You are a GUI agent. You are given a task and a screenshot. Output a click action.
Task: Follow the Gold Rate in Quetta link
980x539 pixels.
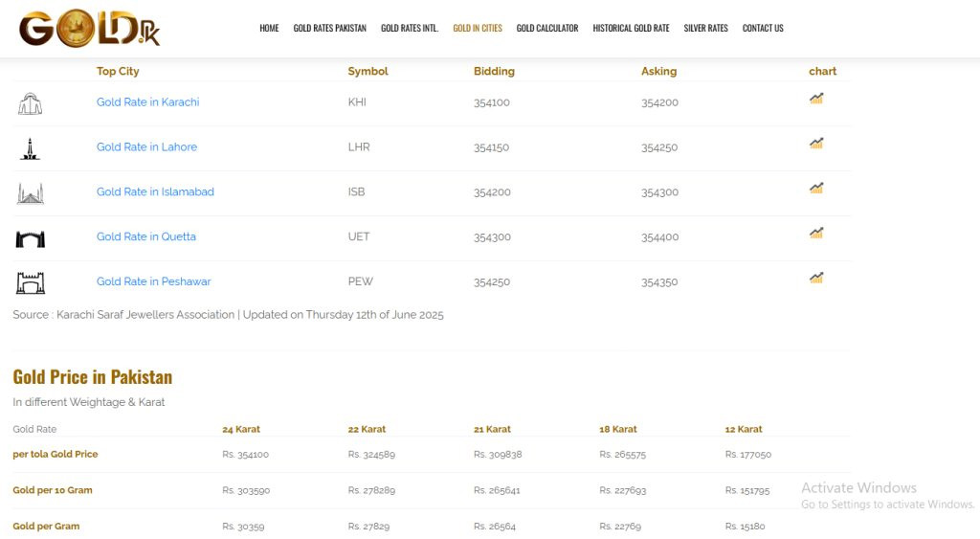tap(145, 236)
